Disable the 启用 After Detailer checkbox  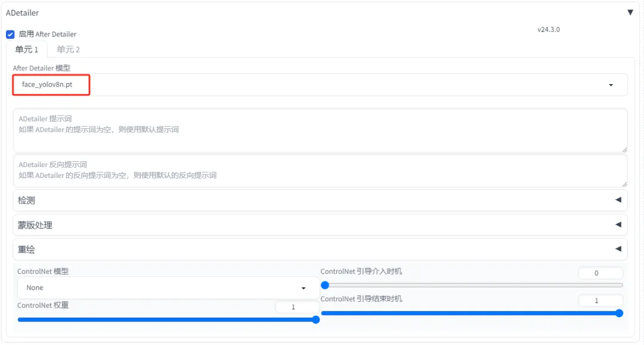(10, 35)
